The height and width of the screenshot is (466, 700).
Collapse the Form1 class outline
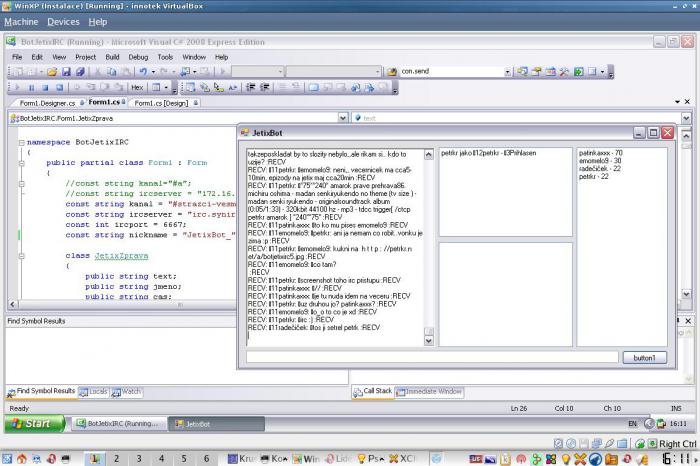point(21,163)
